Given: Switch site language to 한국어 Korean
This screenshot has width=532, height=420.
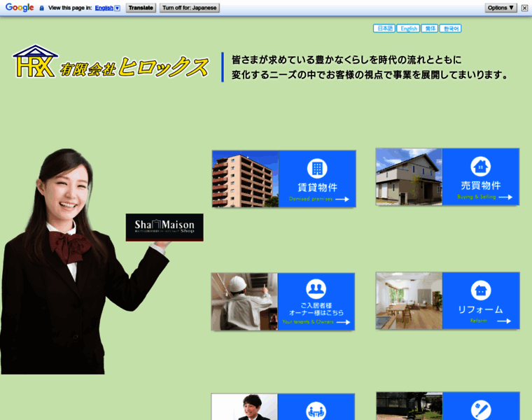Looking at the screenshot, I should [x=451, y=29].
